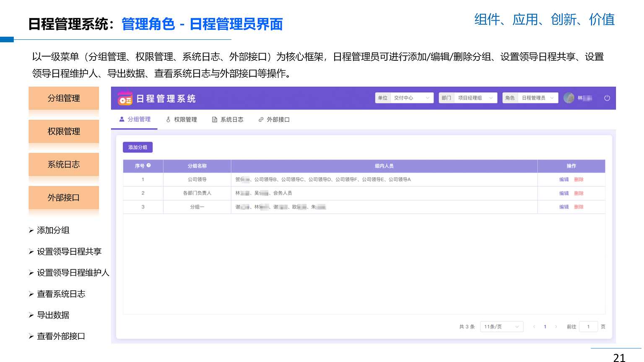Viewport: 644px width, 362px height.
Task: Click 编辑 for the 分组一 row
Action: 564,207
